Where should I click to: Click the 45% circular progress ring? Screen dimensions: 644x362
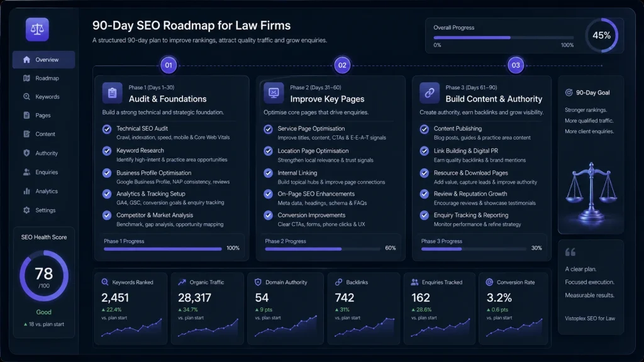[x=602, y=35]
